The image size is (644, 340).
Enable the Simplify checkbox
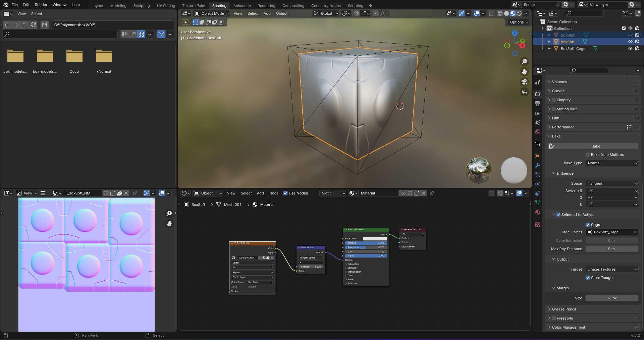(x=554, y=100)
